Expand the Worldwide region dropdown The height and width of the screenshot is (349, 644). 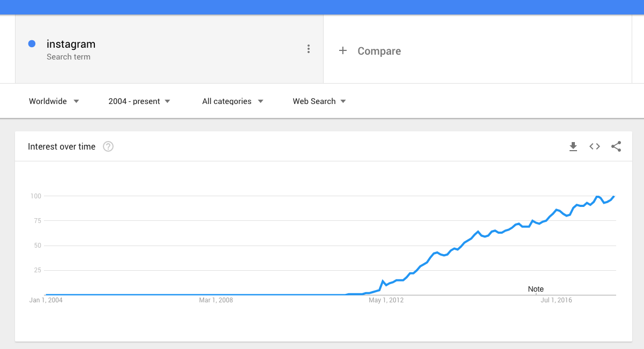pos(54,101)
